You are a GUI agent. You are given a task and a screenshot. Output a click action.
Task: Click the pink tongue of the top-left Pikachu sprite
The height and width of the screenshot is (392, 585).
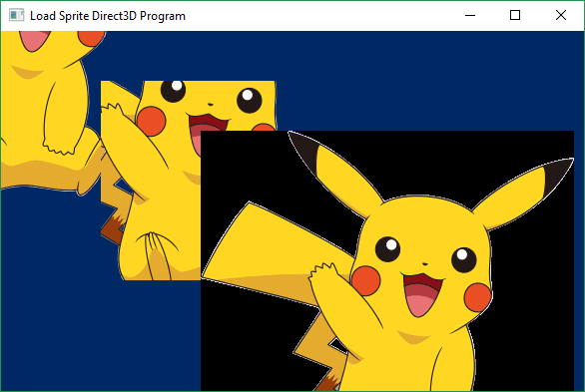click(34, 40)
